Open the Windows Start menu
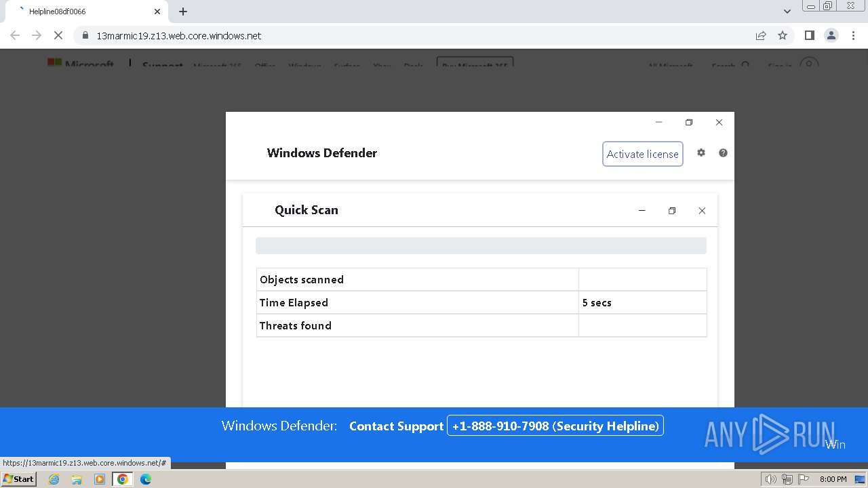Viewport: 868px width, 488px height. 18,479
